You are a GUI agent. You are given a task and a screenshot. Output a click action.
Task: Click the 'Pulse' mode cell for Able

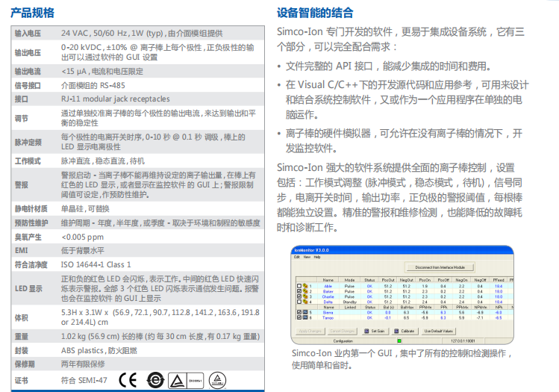pos(349,286)
